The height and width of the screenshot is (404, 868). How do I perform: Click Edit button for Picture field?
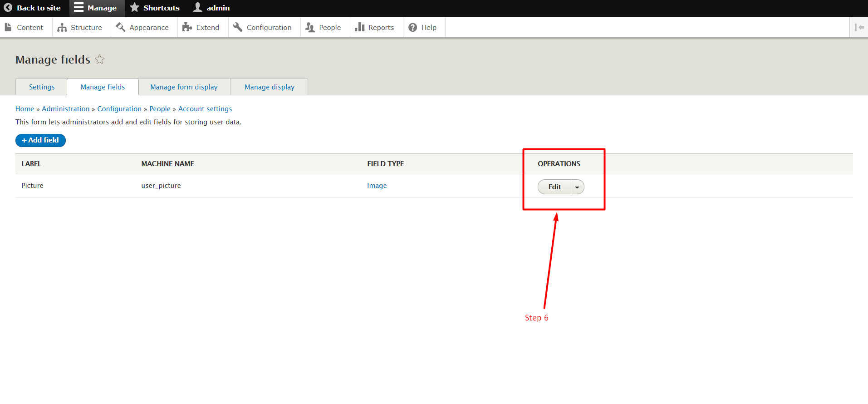tap(554, 187)
